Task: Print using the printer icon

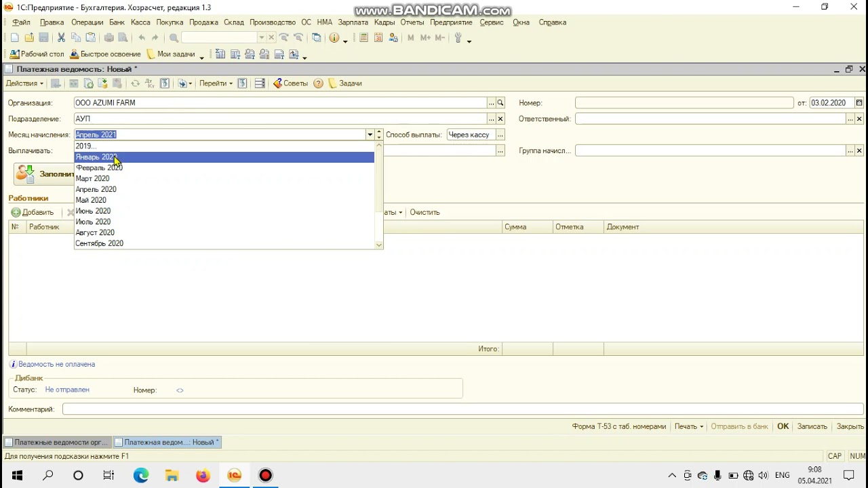Action: (109, 38)
